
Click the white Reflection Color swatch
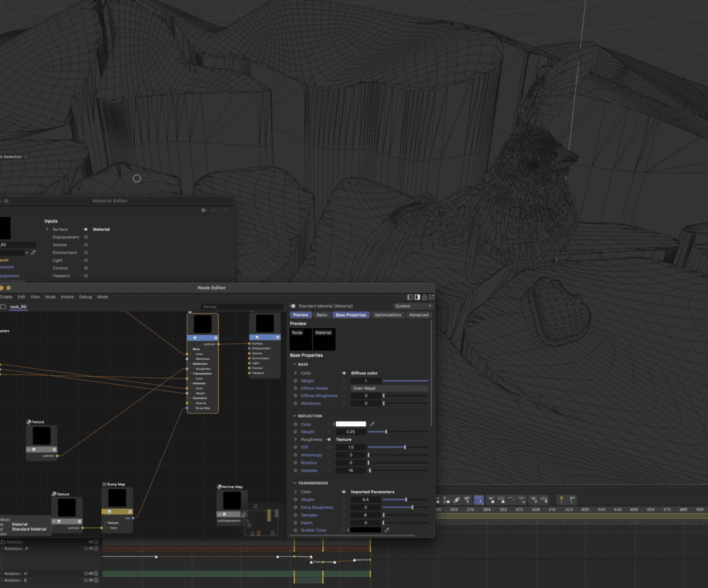click(351, 424)
